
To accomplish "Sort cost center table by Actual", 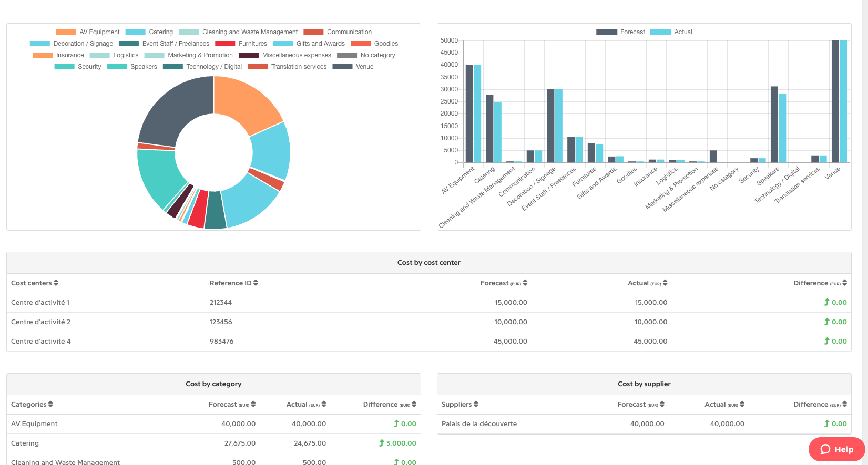I will pyautogui.click(x=665, y=283).
